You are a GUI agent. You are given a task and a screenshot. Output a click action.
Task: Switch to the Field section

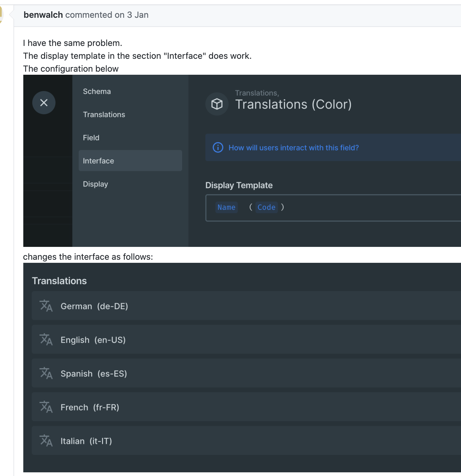[130, 138]
